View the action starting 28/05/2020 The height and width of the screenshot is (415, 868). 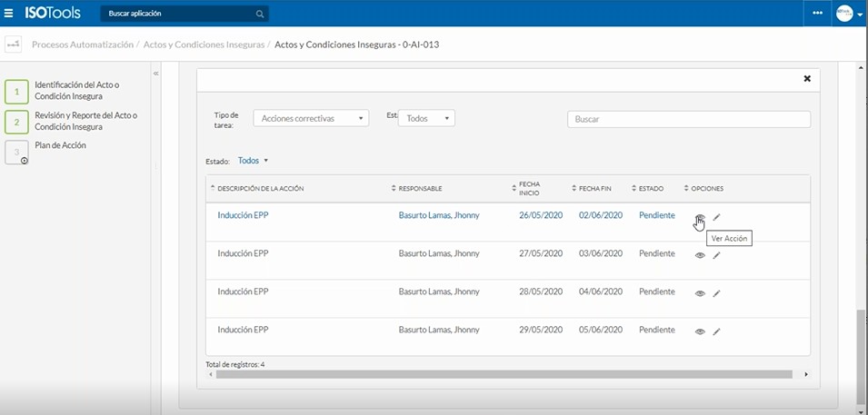click(700, 294)
